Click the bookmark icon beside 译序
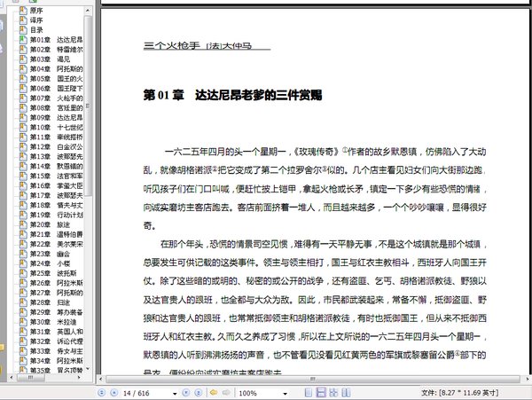 point(23,20)
